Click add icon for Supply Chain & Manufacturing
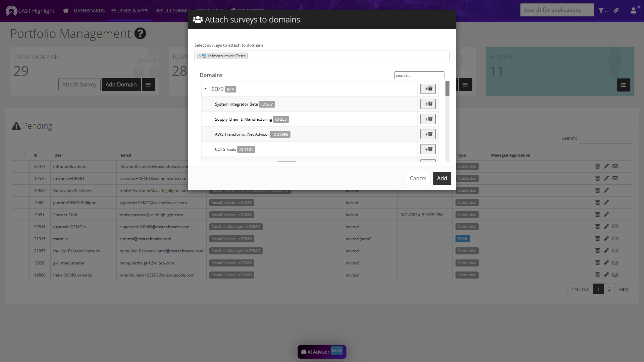The image size is (644, 362). [428, 119]
